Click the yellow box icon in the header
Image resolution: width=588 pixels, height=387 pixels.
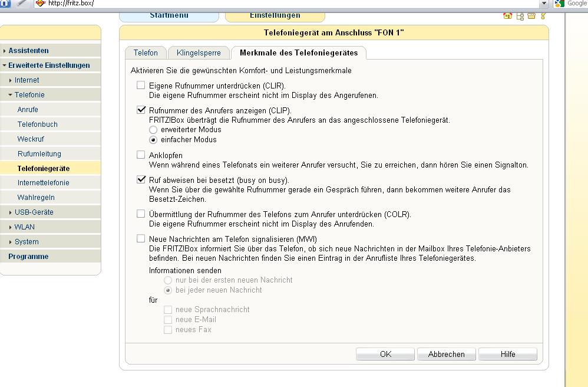tap(531, 16)
